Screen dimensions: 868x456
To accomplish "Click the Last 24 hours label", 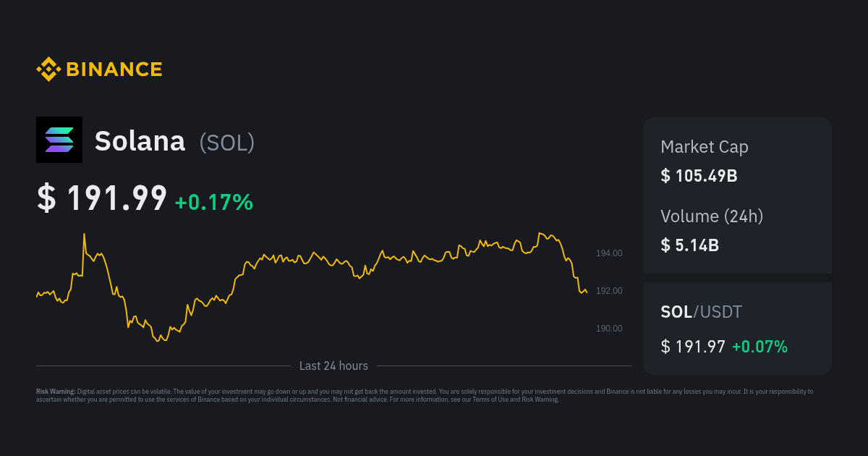I will (x=333, y=366).
